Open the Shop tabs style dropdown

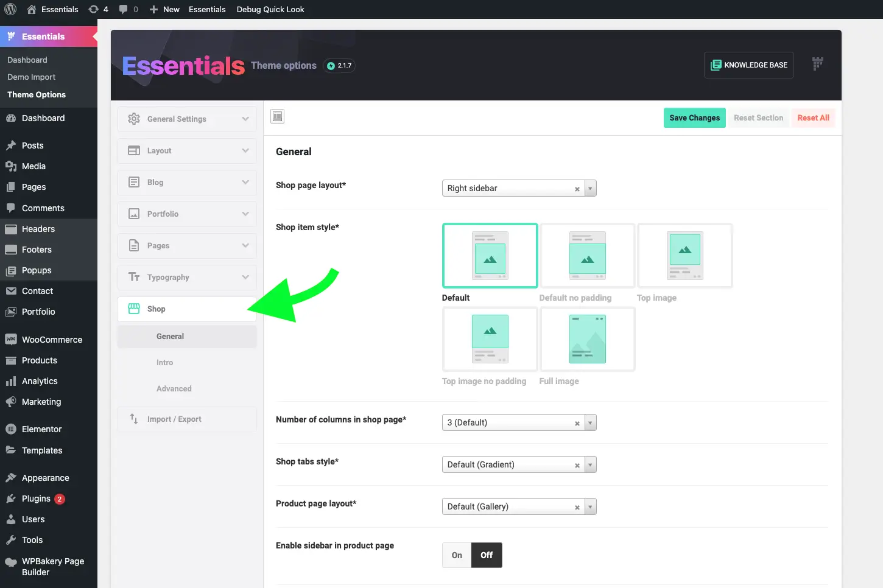519,464
